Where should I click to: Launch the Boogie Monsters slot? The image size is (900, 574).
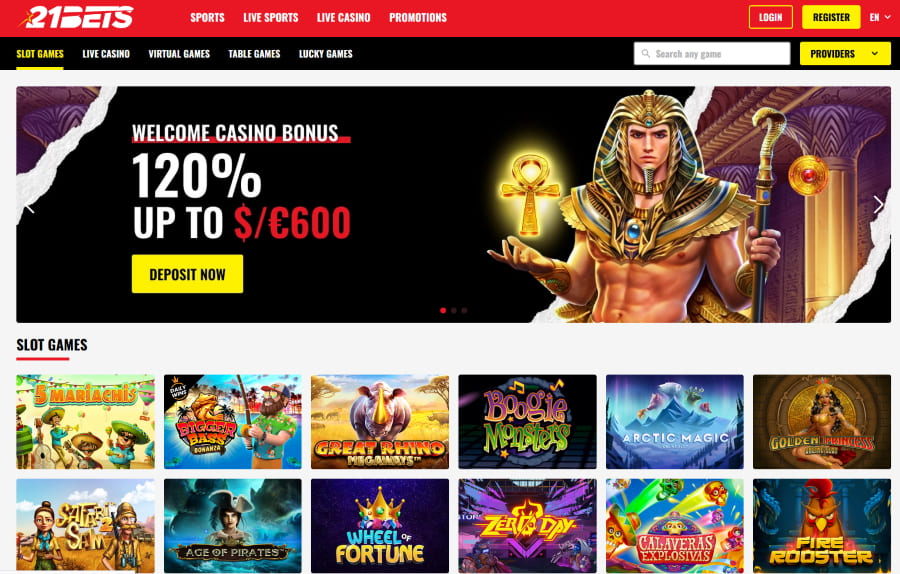click(x=527, y=422)
